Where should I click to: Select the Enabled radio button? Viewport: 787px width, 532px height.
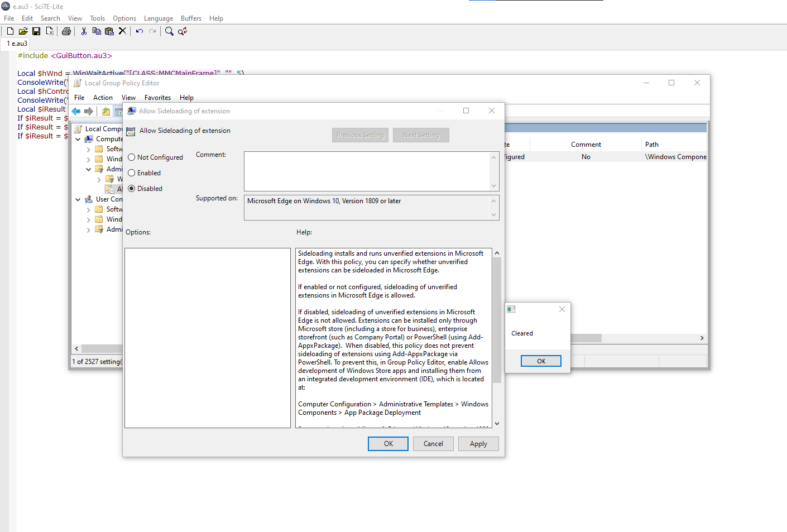click(132, 173)
